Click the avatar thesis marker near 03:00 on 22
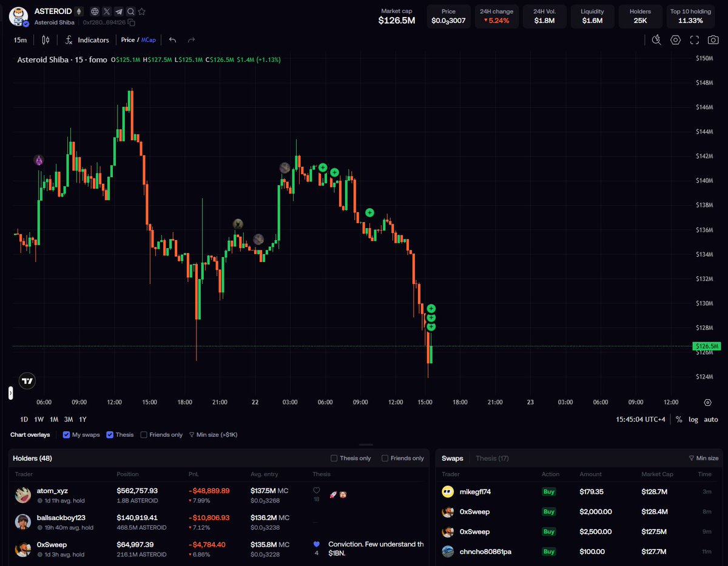 point(285,167)
